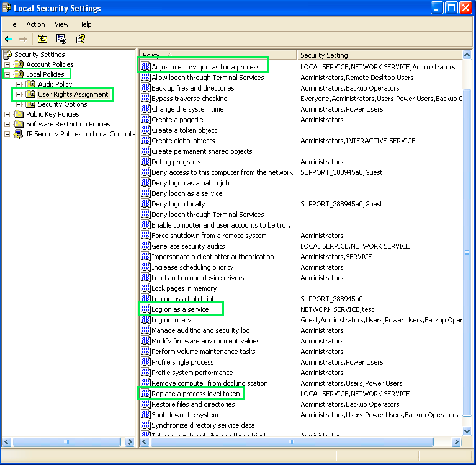Click the Security Settings root icon
This screenshot has height=465, width=476.
coord(7,55)
